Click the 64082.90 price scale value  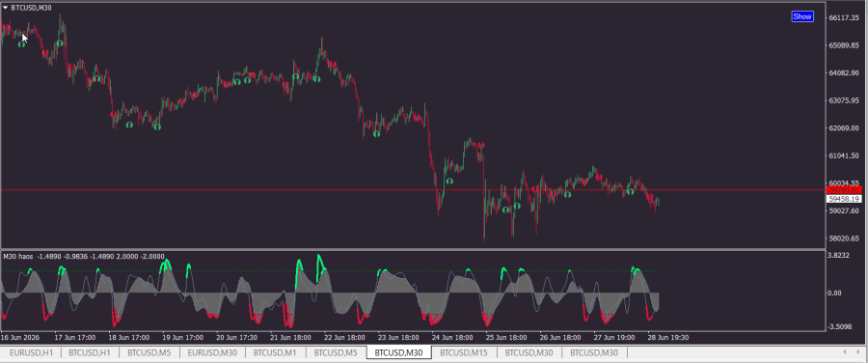pyautogui.click(x=844, y=73)
